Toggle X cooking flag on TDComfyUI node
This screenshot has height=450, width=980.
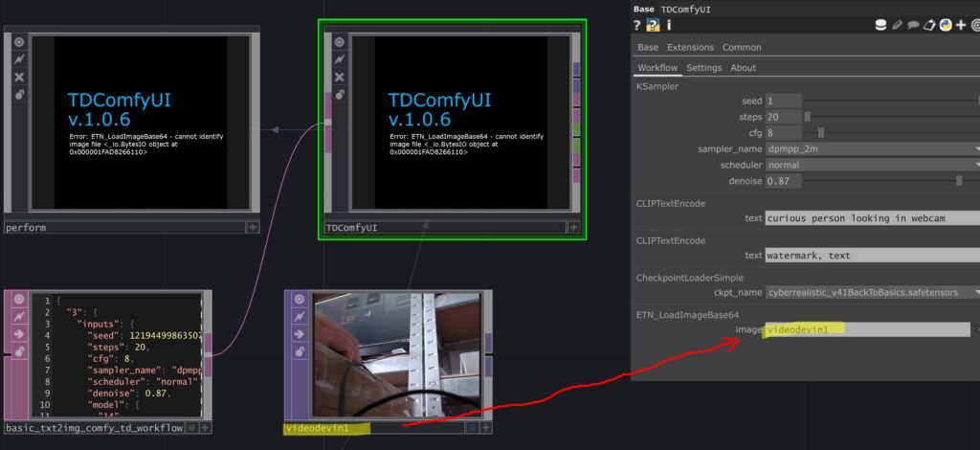click(340, 77)
